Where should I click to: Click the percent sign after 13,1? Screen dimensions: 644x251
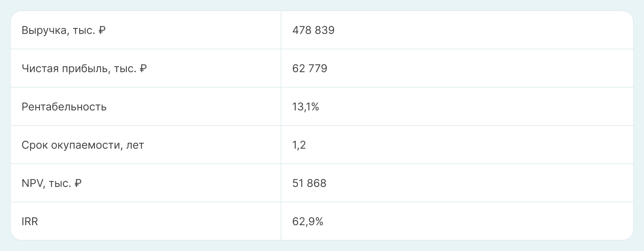click(315, 107)
